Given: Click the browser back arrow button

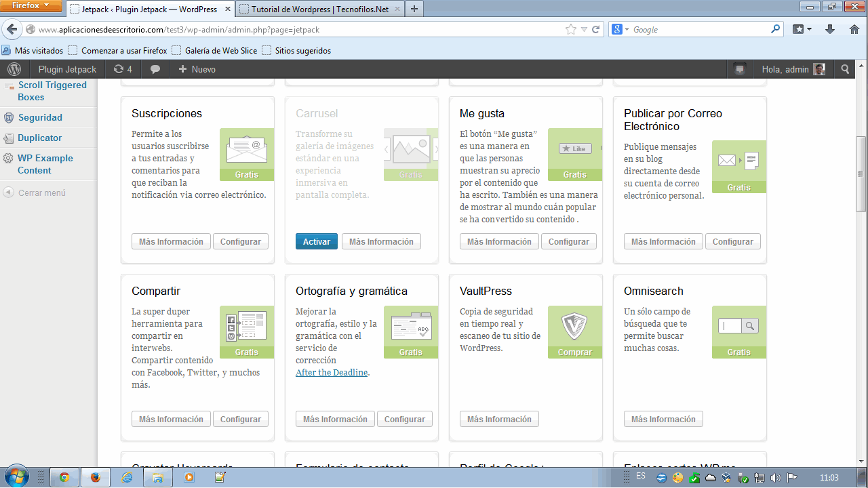Looking at the screenshot, I should point(12,30).
